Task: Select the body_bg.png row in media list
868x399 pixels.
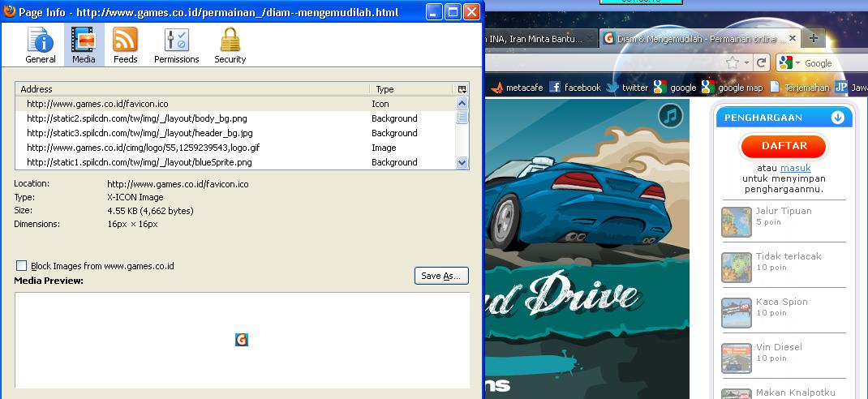Action: coord(235,118)
